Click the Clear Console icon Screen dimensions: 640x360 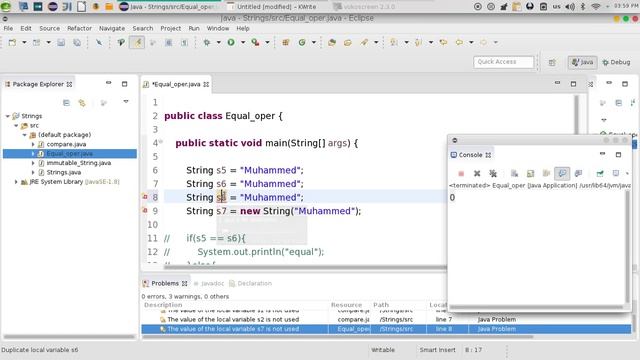(x=514, y=173)
